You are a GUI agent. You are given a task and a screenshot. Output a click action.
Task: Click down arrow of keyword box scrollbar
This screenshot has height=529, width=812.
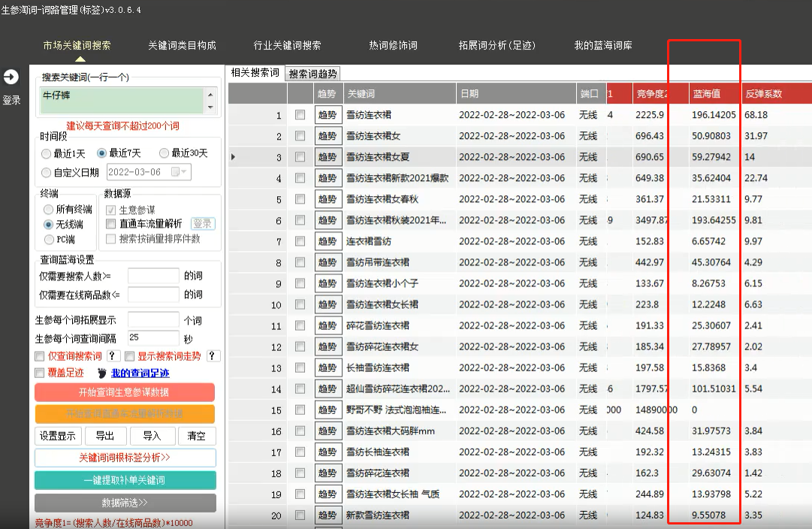click(x=210, y=107)
